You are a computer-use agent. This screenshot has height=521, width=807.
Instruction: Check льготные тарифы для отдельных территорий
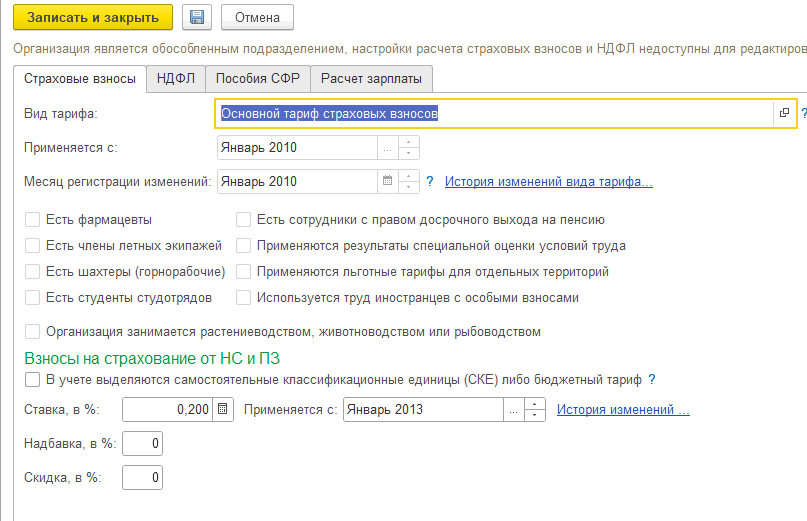pos(243,271)
